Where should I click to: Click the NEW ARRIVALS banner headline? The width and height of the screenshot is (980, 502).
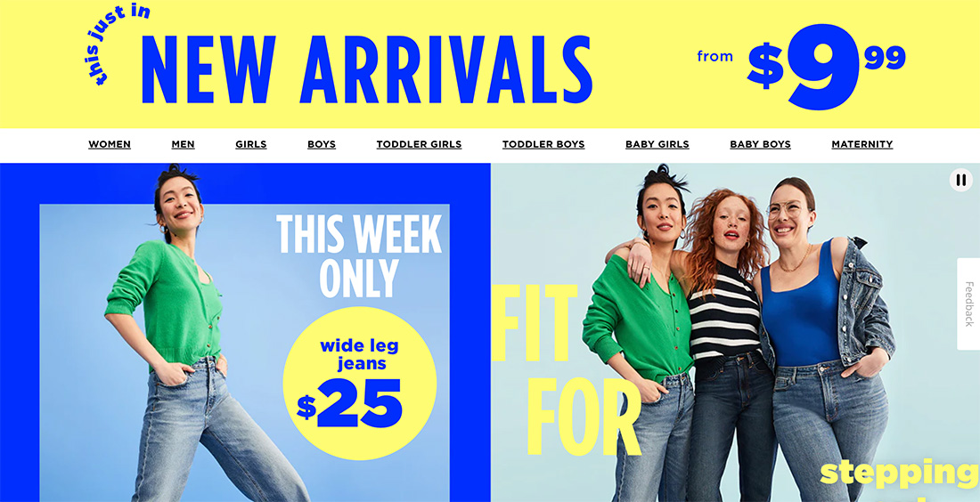tap(366, 69)
